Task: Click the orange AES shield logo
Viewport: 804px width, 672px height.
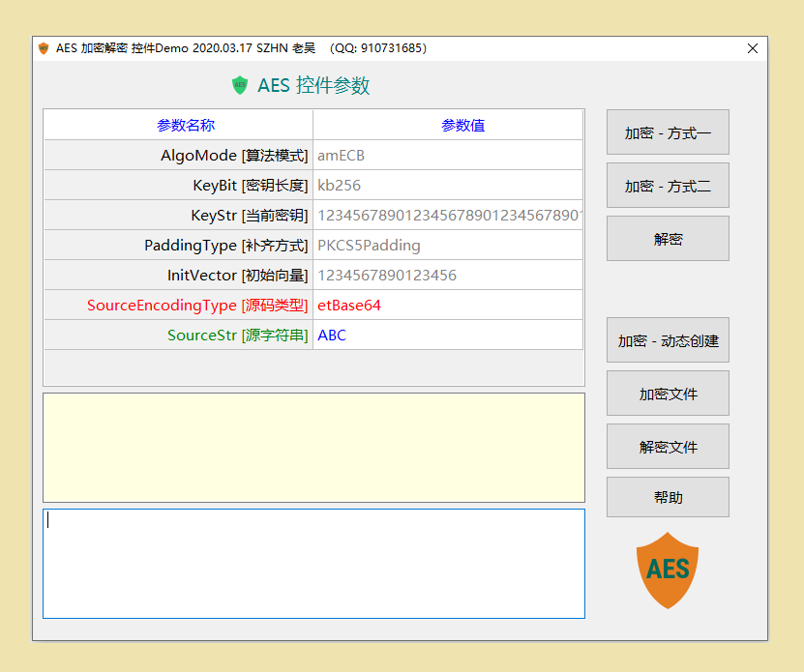Action: pos(668,570)
